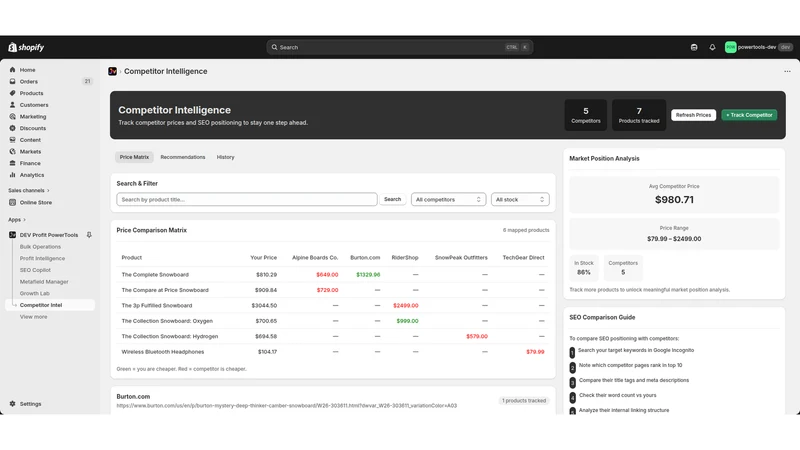800x450 pixels.
Task: Click The 3p Fulfilled Snowboard row
Action: tap(333, 306)
